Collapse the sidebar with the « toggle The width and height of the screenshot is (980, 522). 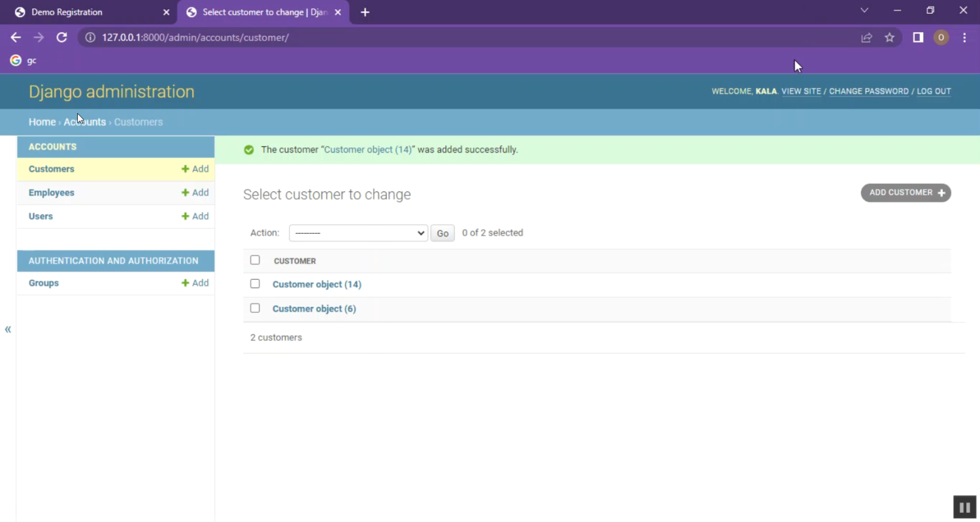click(8, 329)
